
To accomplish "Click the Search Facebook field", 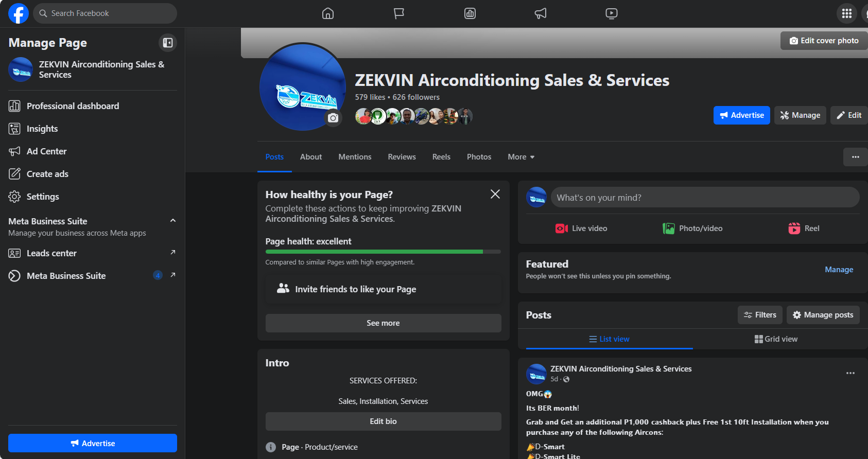I will point(105,13).
